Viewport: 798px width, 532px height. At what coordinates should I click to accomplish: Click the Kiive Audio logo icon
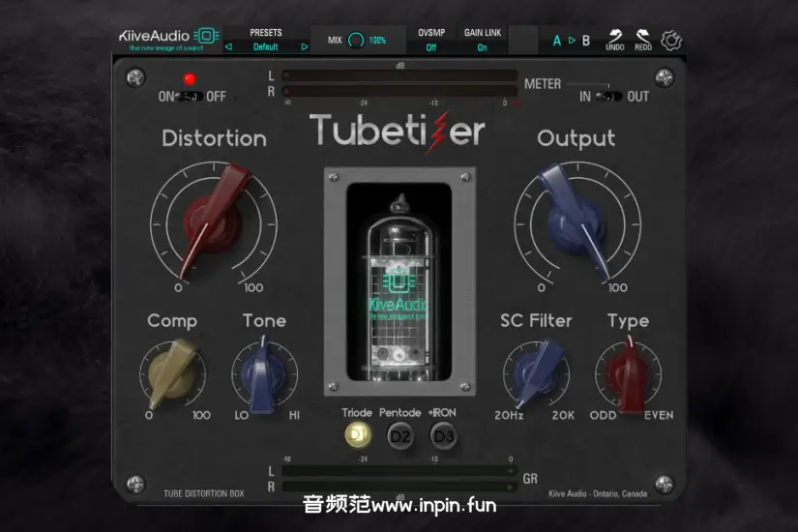tap(206, 36)
